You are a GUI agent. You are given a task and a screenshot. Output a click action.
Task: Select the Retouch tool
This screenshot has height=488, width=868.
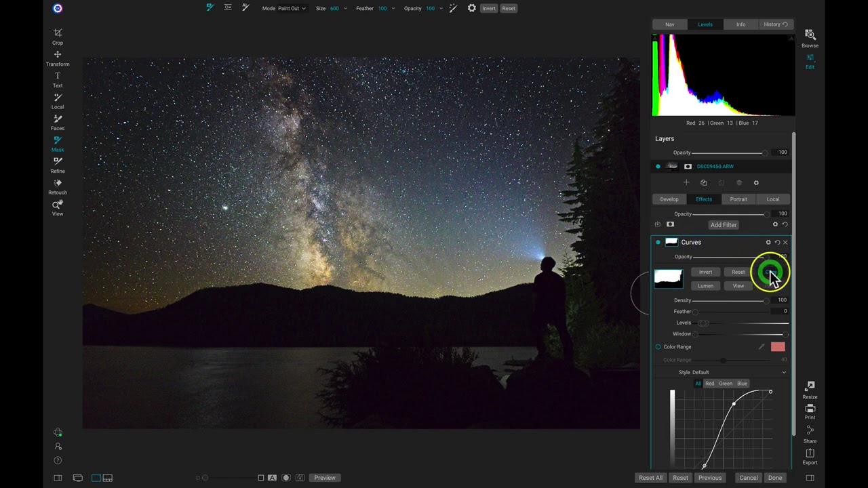tap(58, 187)
